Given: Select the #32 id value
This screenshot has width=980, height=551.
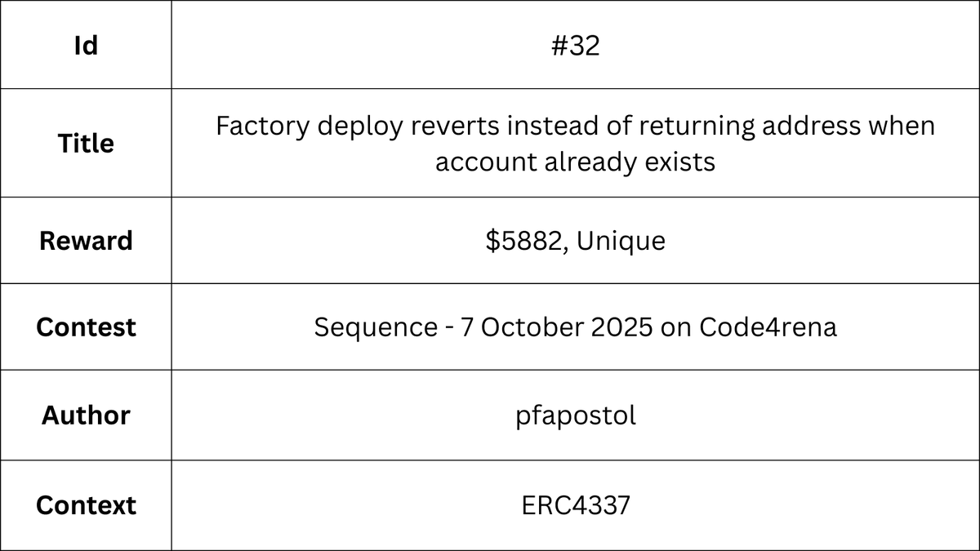Looking at the screenshot, I should coord(575,45).
